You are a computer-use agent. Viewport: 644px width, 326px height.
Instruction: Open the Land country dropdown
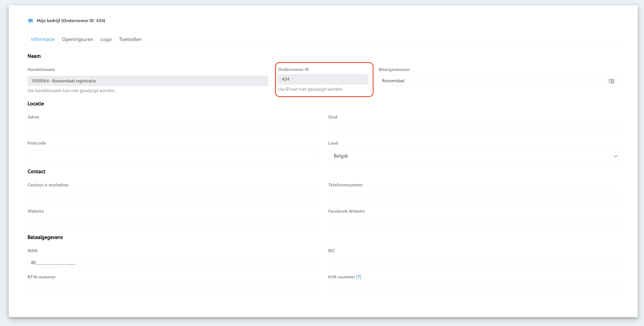pos(473,156)
